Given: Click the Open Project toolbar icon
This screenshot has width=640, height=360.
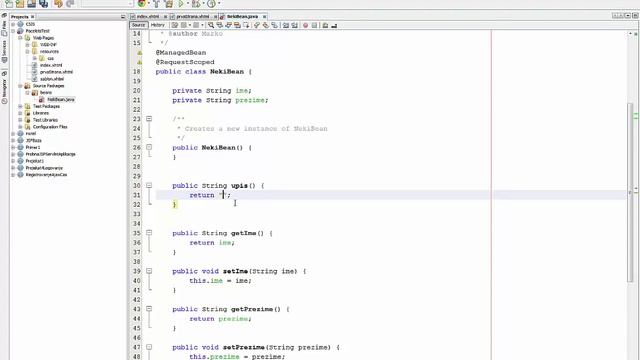Looking at the screenshot, I should [31, 3].
